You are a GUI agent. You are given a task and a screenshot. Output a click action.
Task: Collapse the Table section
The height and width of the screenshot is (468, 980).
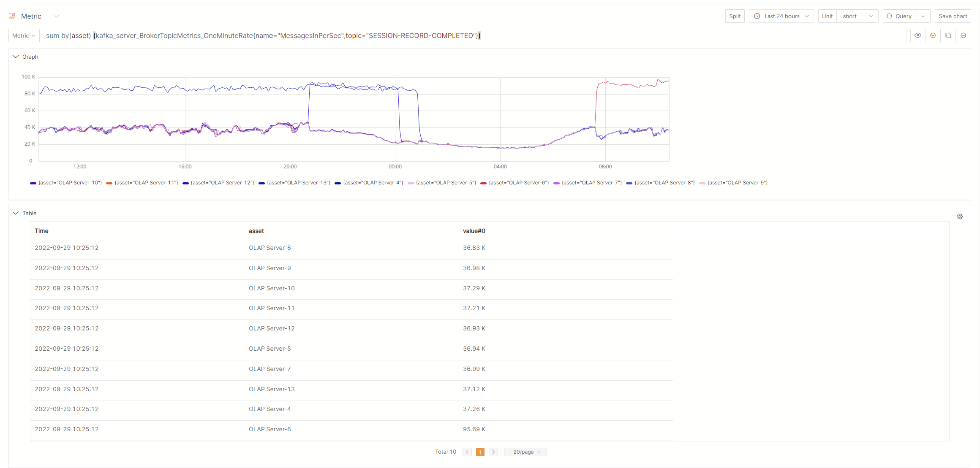[16, 213]
